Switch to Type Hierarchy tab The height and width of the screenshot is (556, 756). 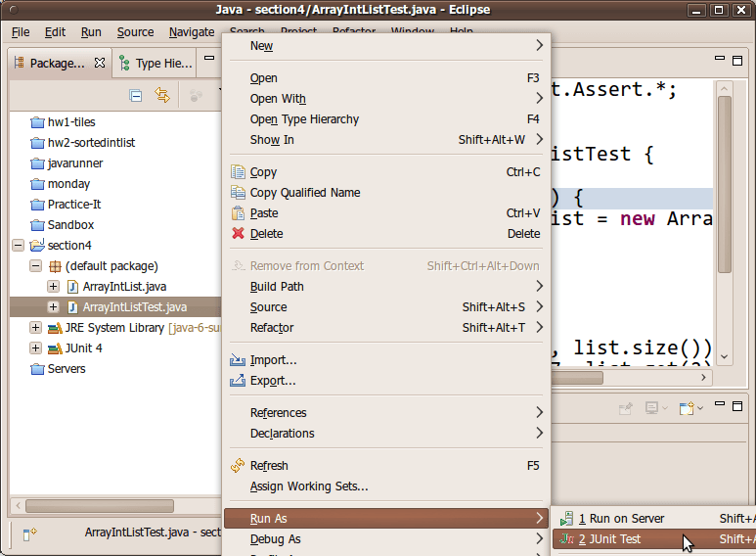(156, 64)
